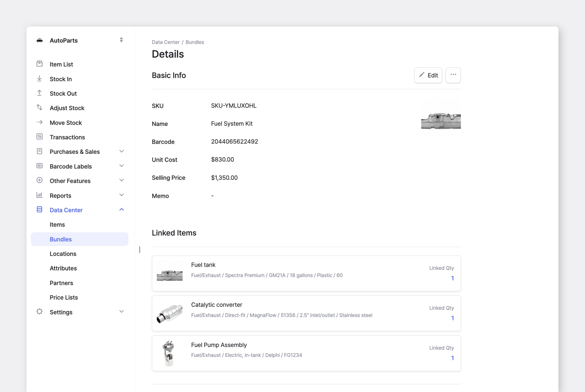Click the Data Center database icon
This screenshot has height=392, width=585.
coord(39,210)
